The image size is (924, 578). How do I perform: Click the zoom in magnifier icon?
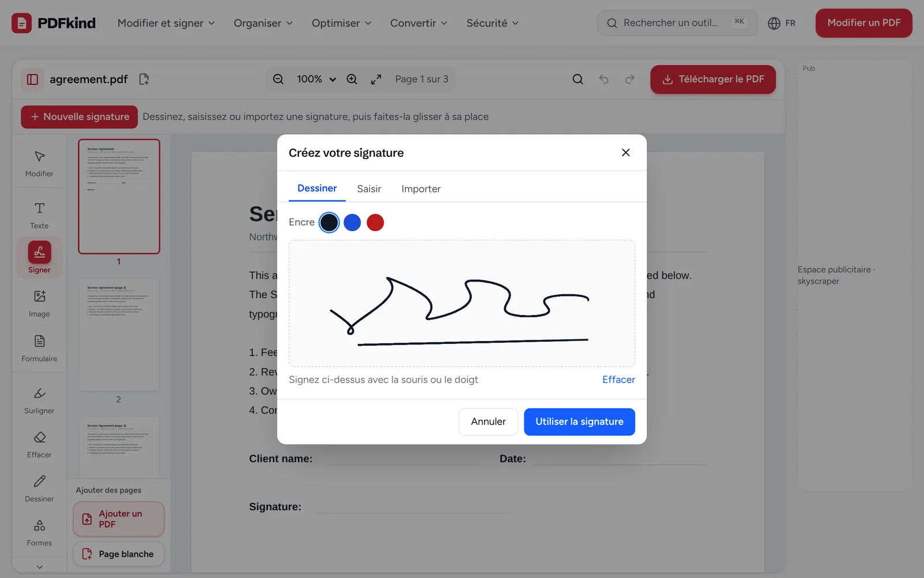click(352, 79)
